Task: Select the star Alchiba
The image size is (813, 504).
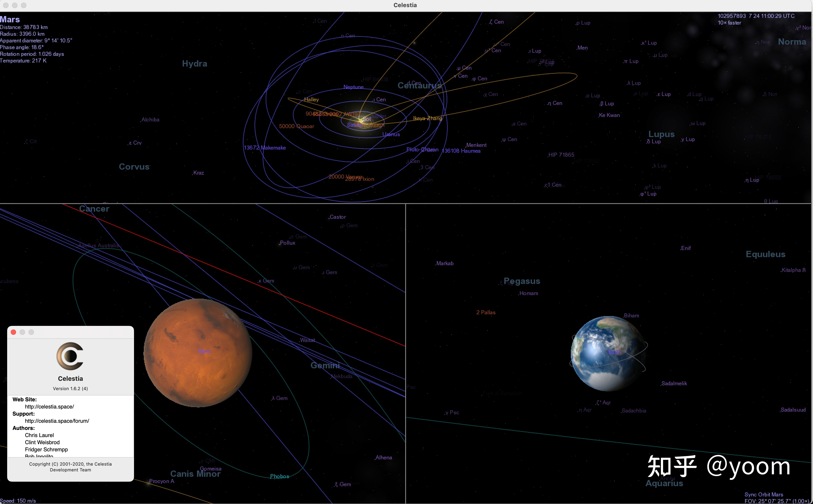Action: tap(150, 120)
